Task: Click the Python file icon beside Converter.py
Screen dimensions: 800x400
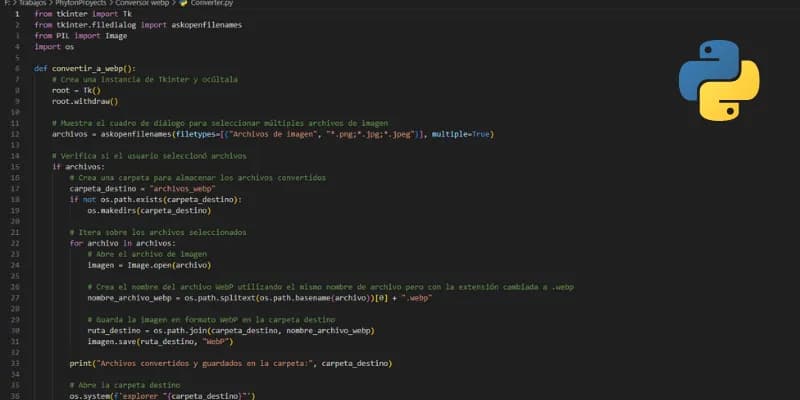Action: [x=184, y=3]
